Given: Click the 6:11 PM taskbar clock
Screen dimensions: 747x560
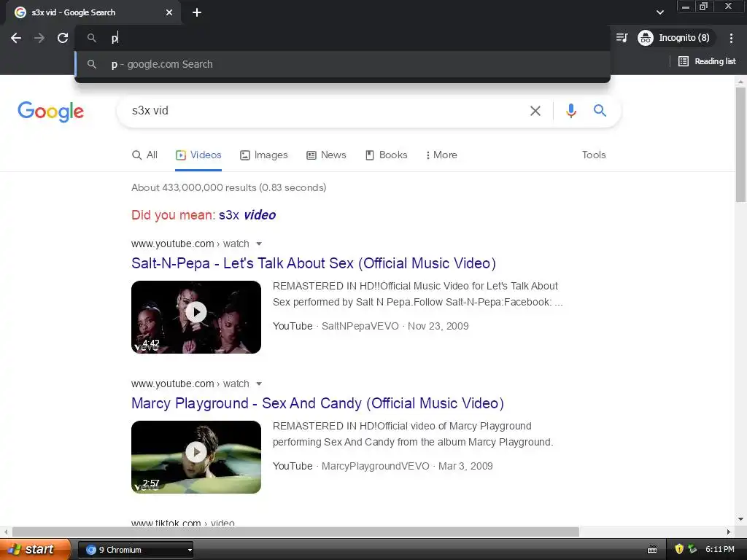Looking at the screenshot, I should [x=720, y=550].
